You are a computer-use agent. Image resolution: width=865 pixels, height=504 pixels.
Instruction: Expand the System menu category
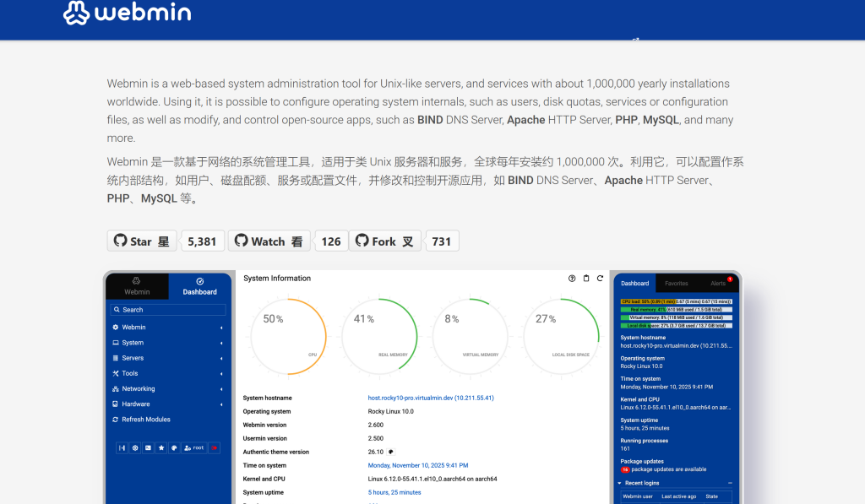point(133,343)
